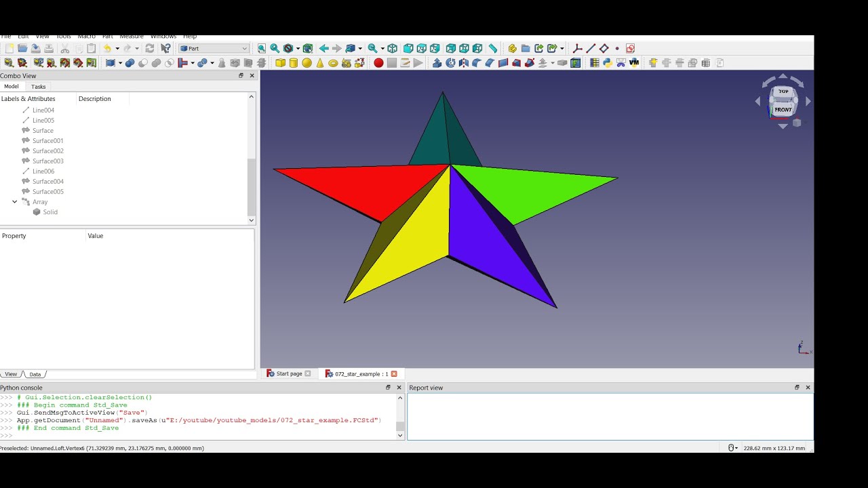Apply the fillet tool
This screenshot has width=868, height=488.
pos(476,63)
